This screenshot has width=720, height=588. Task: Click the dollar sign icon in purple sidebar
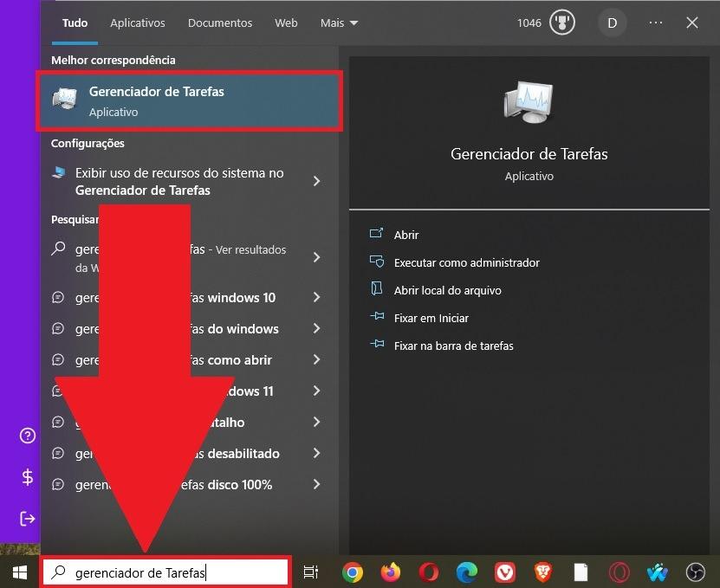28,477
